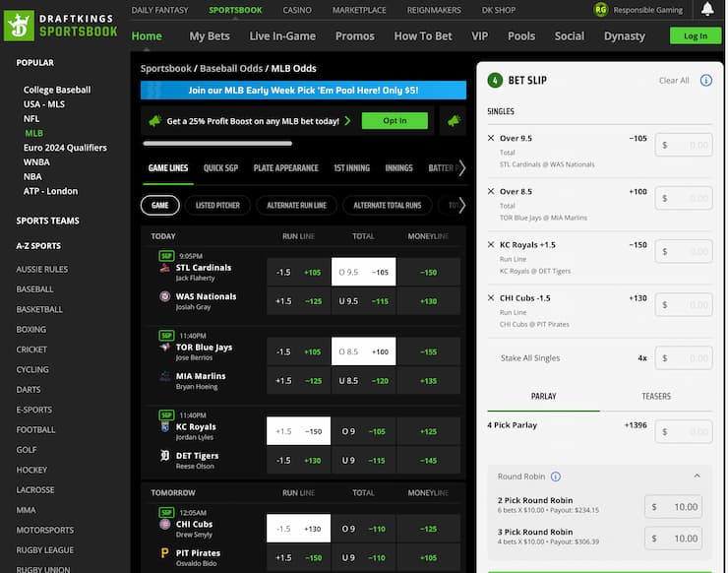This screenshot has width=728, height=573.
Task: Select Alternate Run Line filter chip
Action: (297, 205)
